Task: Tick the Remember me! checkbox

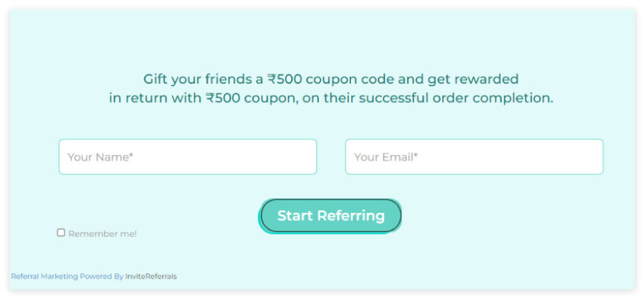Action: pos(61,232)
